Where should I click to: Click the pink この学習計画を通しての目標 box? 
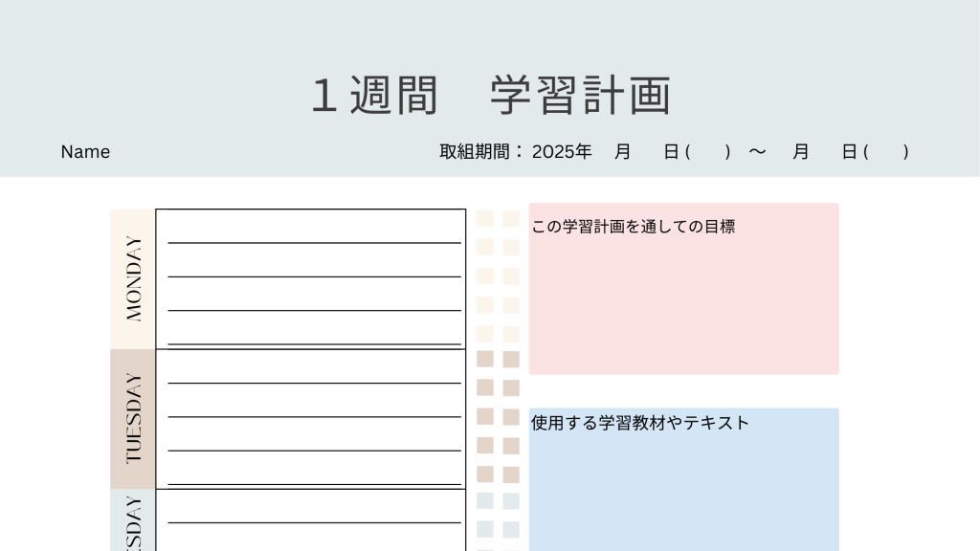click(683, 297)
